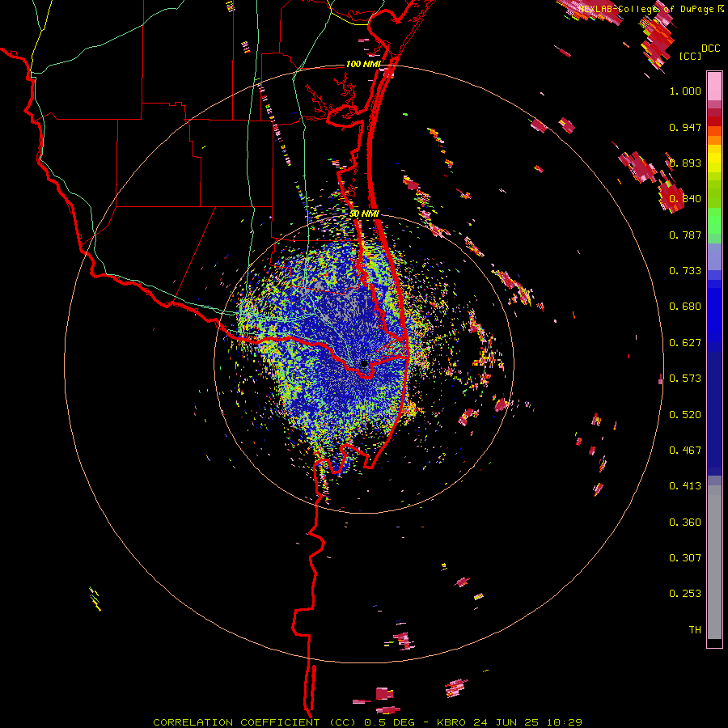
Task: Click the 100 NMI range ring label
Action: [x=363, y=64]
